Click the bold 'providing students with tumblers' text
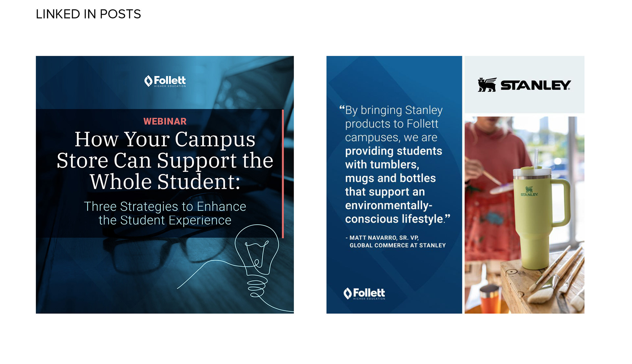This screenshot has height=364, width=632. (x=394, y=158)
